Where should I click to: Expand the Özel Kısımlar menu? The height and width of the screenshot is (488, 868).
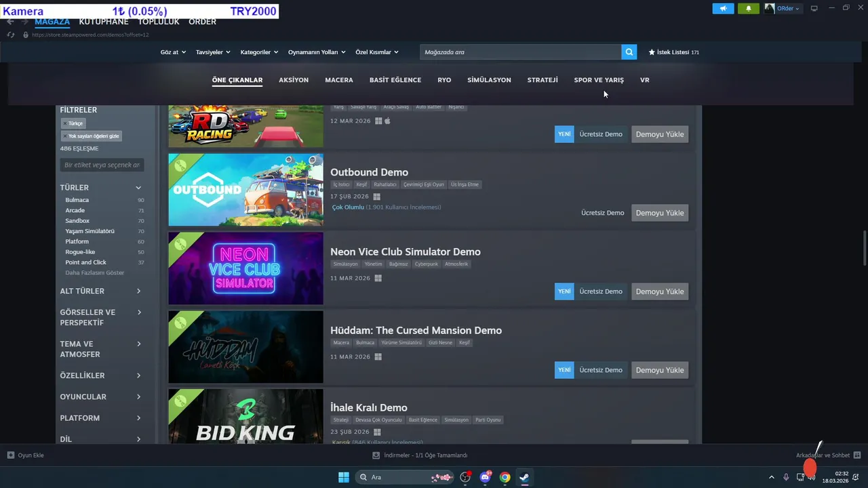coord(376,52)
